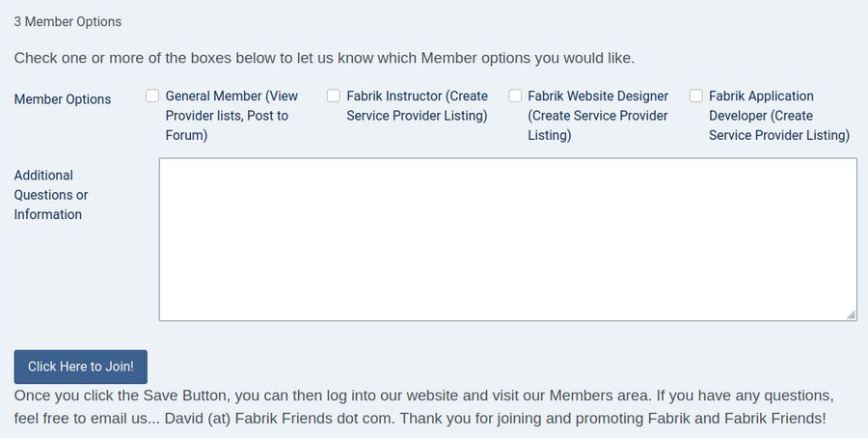The image size is (868, 438).
Task: Click the 'General Member (View Provider lists' label
Action: coord(231,96)
